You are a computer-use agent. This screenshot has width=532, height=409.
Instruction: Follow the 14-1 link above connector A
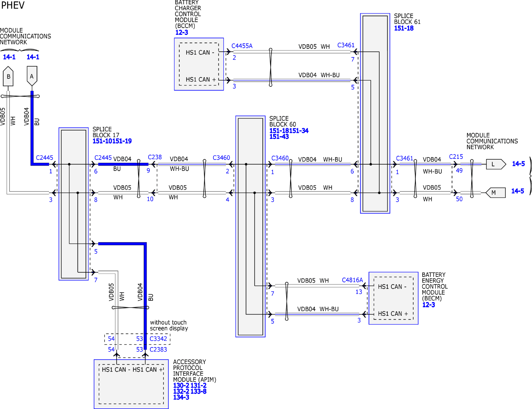pyautogui.click(x=33, y=57)
